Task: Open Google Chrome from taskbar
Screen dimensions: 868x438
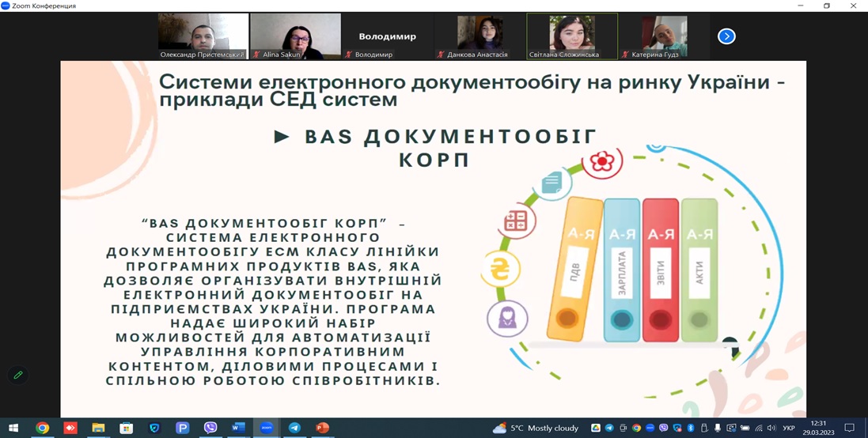Action: [42, 428]
